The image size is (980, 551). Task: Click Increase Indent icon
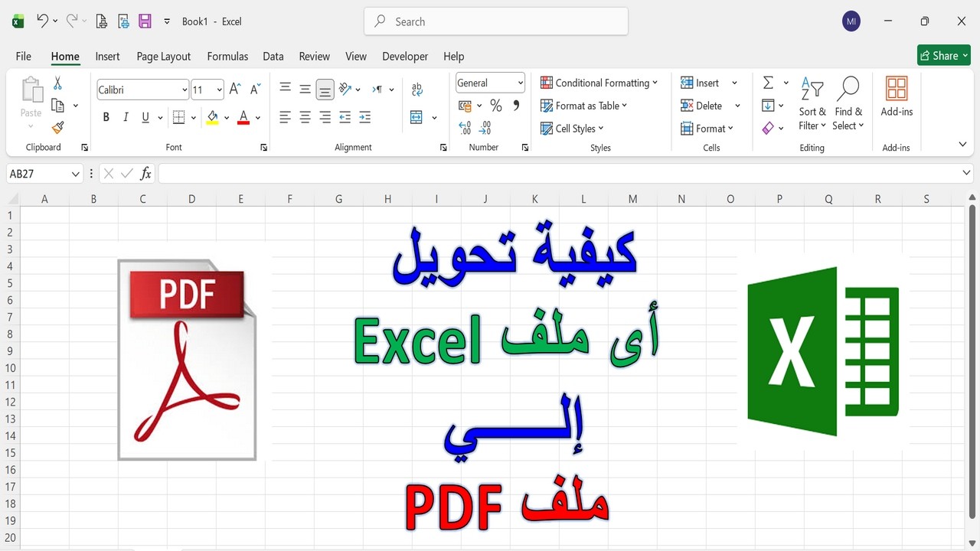364,117
